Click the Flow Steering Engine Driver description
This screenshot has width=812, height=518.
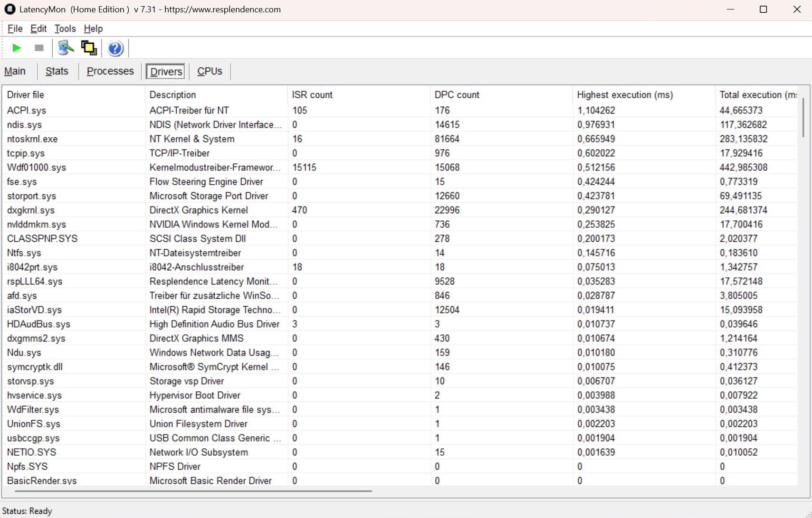click(x=206, y=181)
